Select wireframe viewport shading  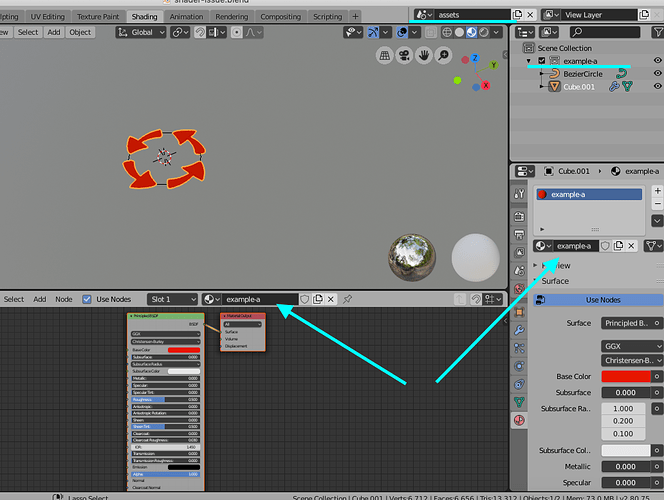point(447,33)
